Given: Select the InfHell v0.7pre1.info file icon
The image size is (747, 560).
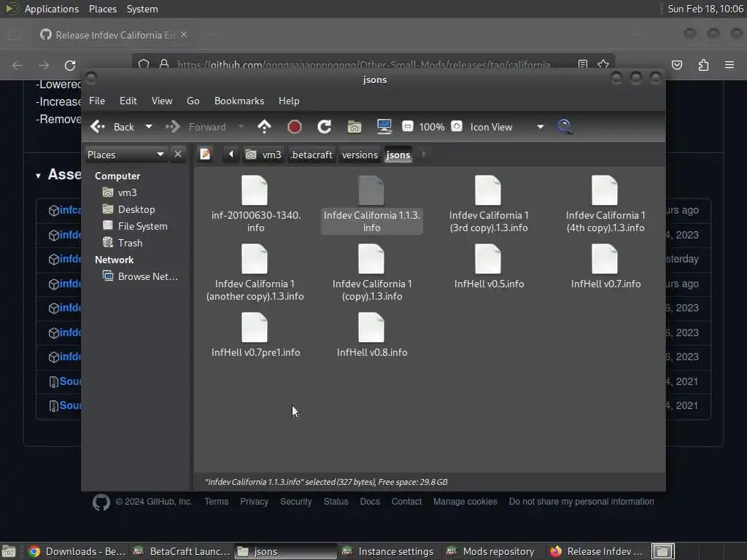Looking at the screenshot, I should pos(255,327).
